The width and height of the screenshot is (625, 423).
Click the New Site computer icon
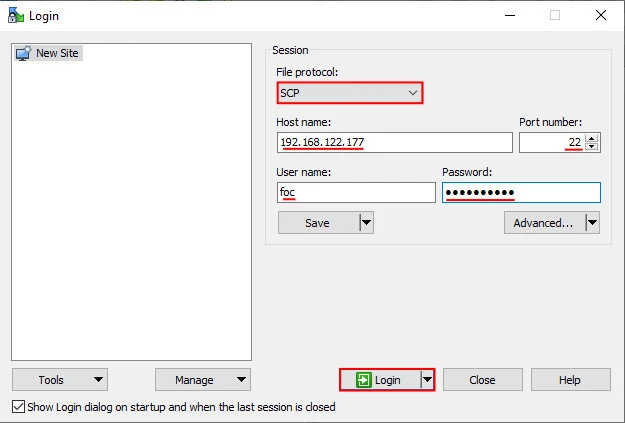click(x=23, y=53)
